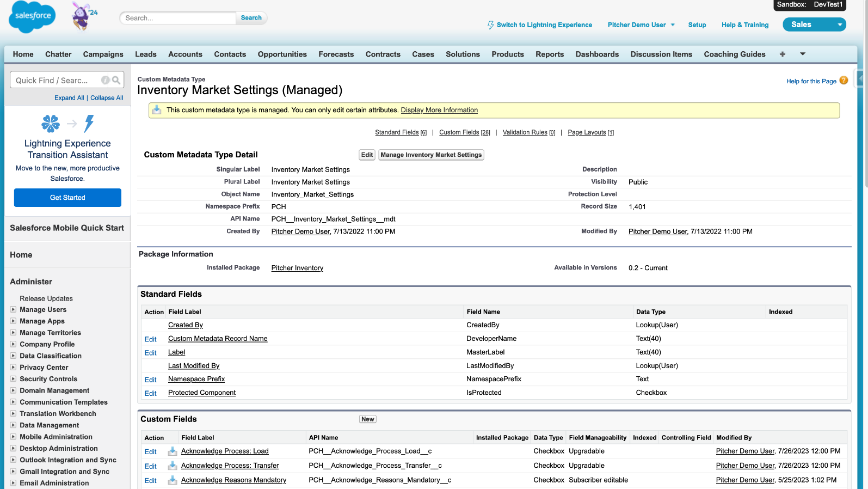The height and width of the screenshot is (489, 868).
Task: Open the tab overflow arrow menu
Action: pyautogui.click(x=802, y=54)
